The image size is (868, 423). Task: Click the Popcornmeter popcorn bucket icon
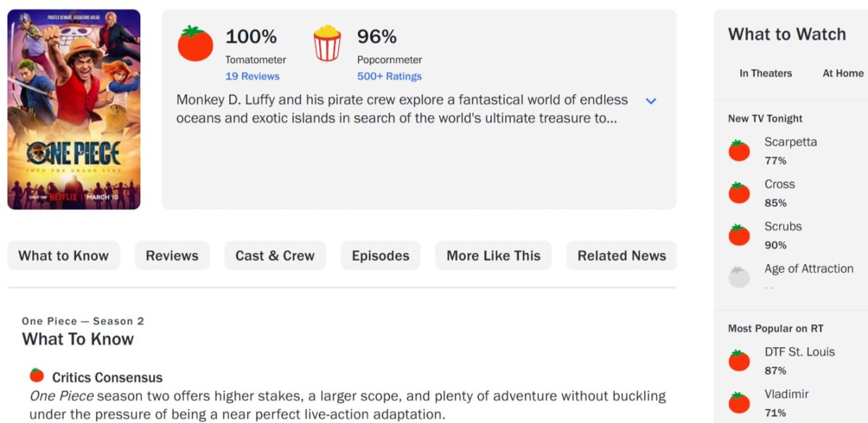327,43
